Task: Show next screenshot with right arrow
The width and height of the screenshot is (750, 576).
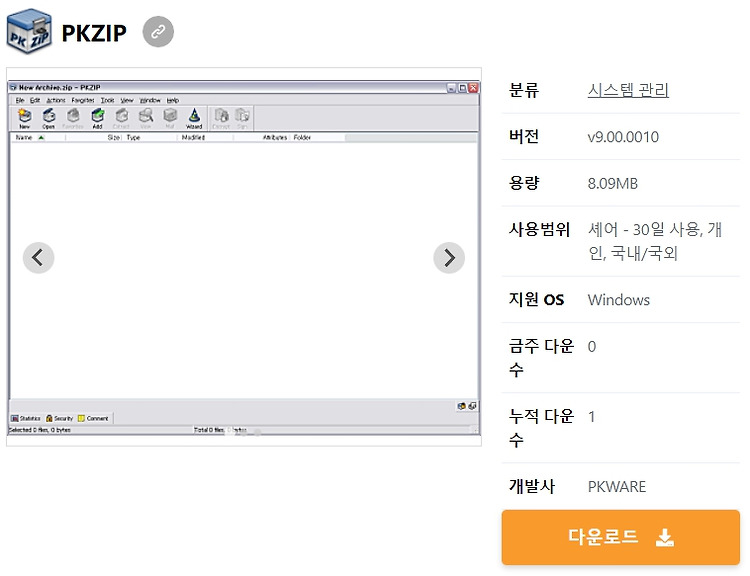Action: [449, 258]
